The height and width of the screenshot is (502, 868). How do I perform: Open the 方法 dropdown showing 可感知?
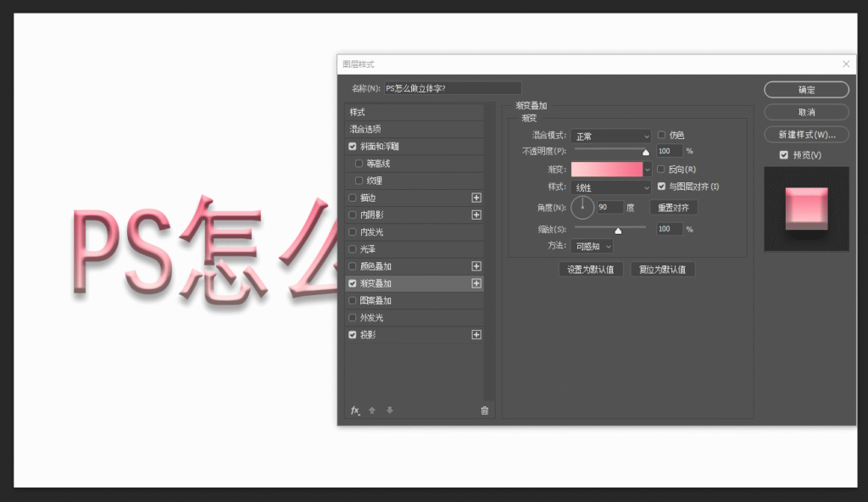(x=592, y=246)
